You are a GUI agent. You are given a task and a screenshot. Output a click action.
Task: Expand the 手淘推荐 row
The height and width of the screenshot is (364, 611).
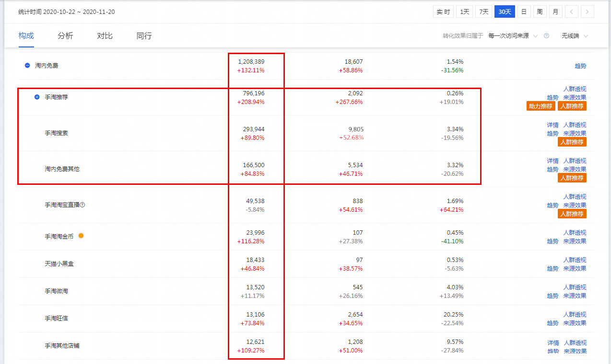coord(37,97)
